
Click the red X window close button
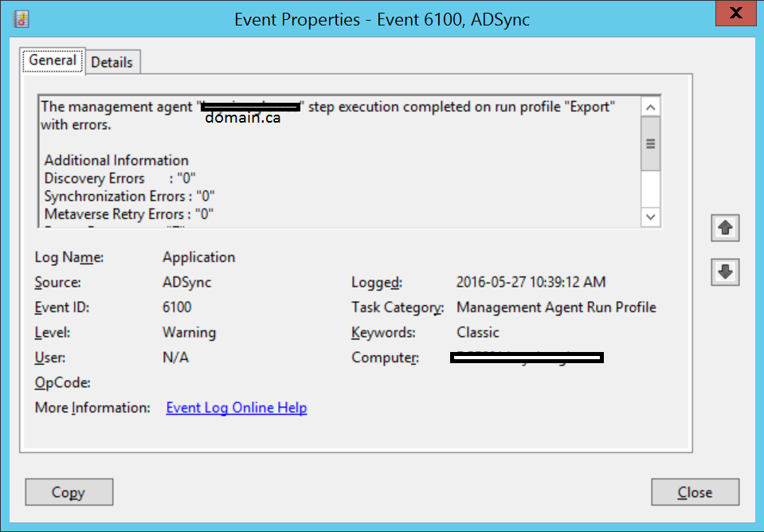click(x=736, y=14)
